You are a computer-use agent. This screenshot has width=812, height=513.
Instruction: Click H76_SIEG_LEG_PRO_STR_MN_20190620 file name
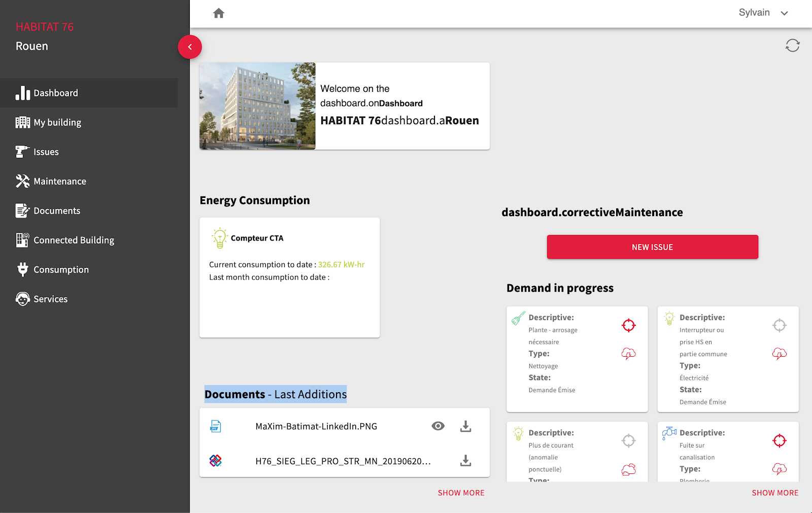[x=343, y=461]
